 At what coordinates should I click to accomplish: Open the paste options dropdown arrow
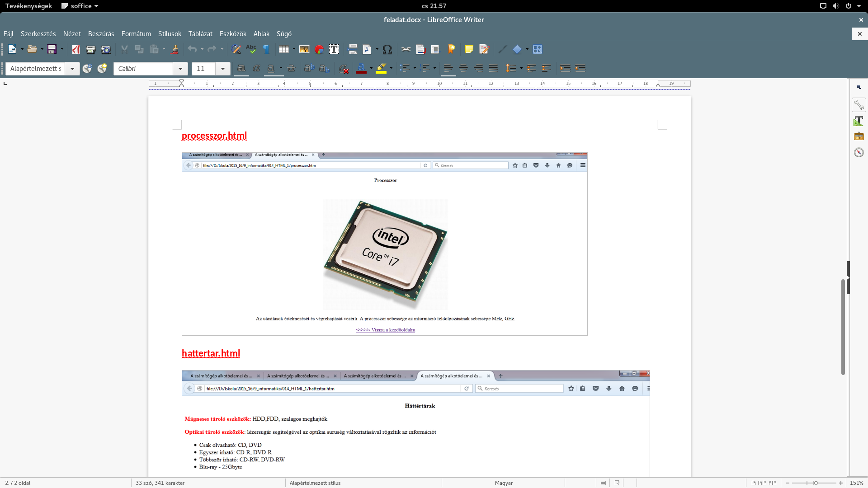(x=164, y=49)
